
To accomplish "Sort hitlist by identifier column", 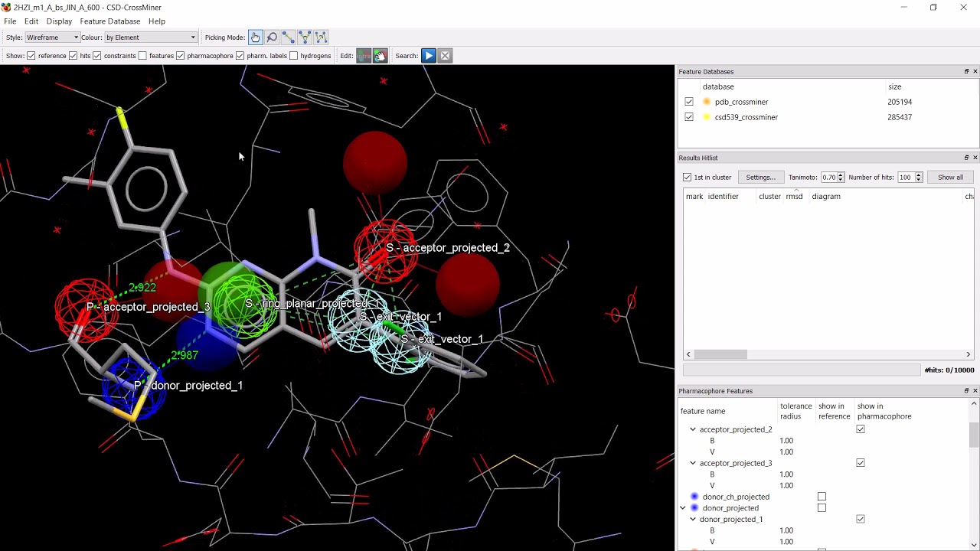I will [723, 197].
